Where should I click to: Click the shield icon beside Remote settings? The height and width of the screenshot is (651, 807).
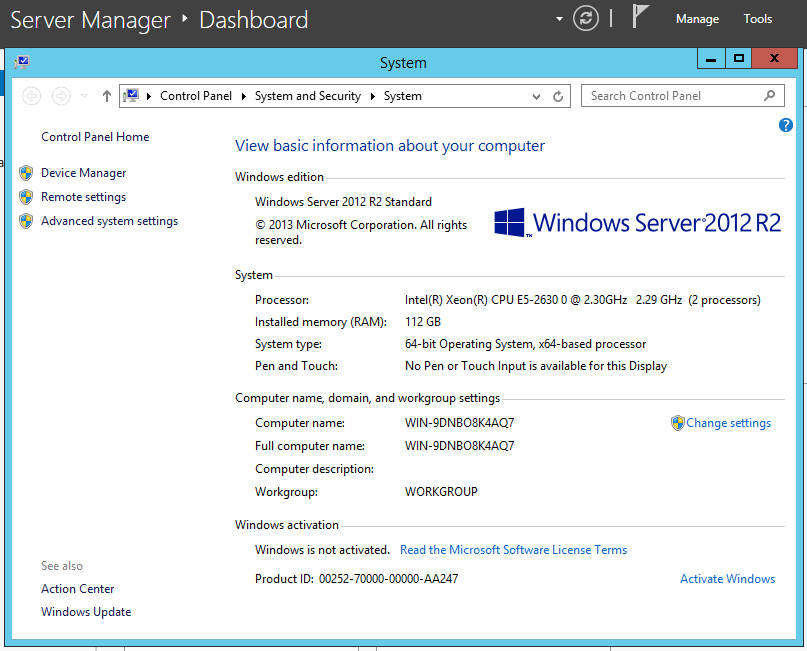26,197
